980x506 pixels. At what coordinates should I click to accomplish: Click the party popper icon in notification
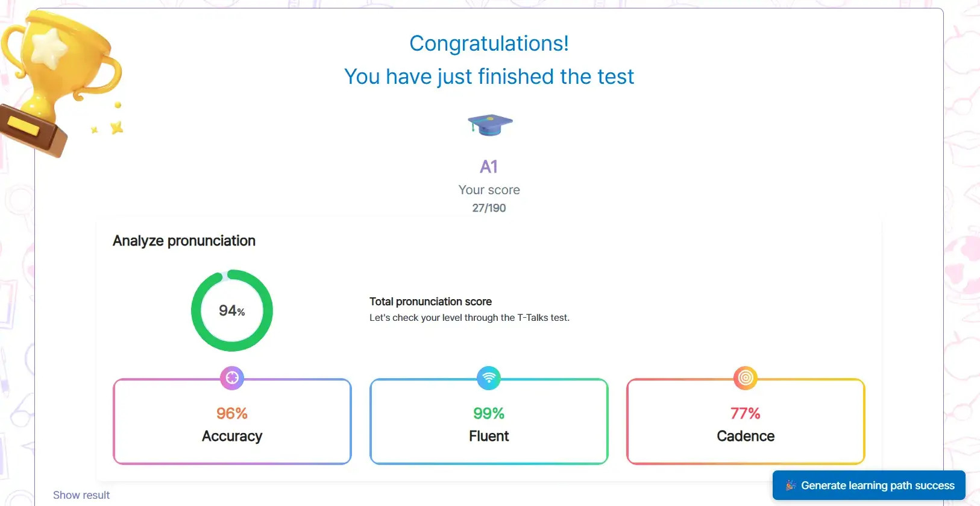[x=791, y=485]
